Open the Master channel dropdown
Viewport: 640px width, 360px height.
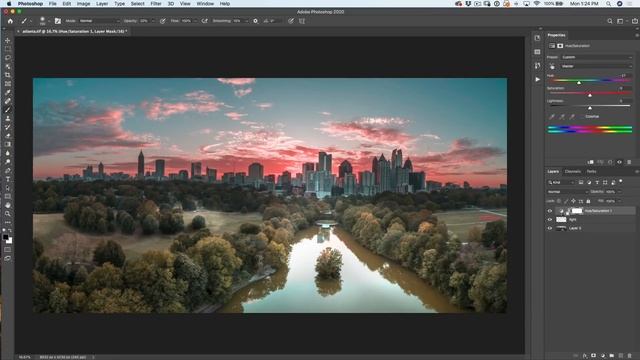tap(596, 66)
